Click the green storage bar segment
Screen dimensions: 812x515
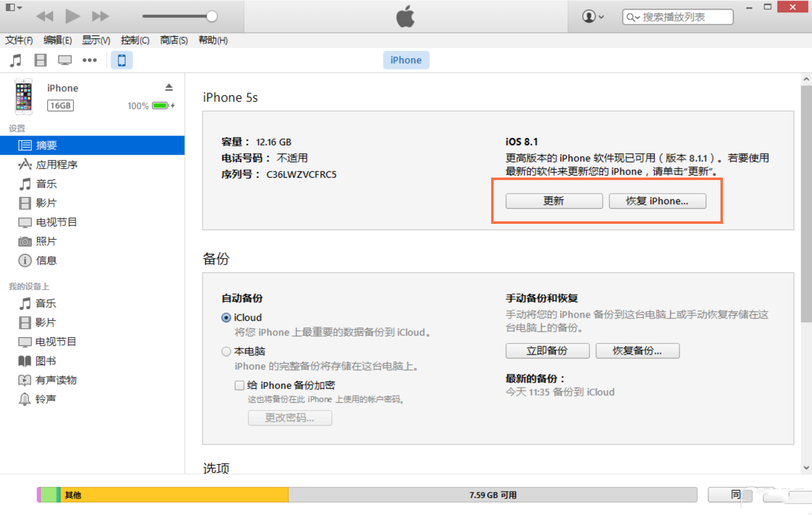click(48, 495)
